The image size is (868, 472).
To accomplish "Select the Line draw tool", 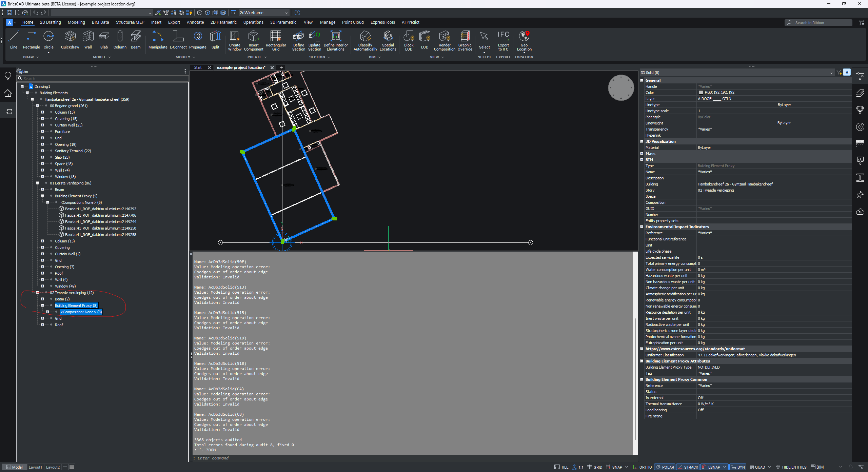I will [14, 40].
